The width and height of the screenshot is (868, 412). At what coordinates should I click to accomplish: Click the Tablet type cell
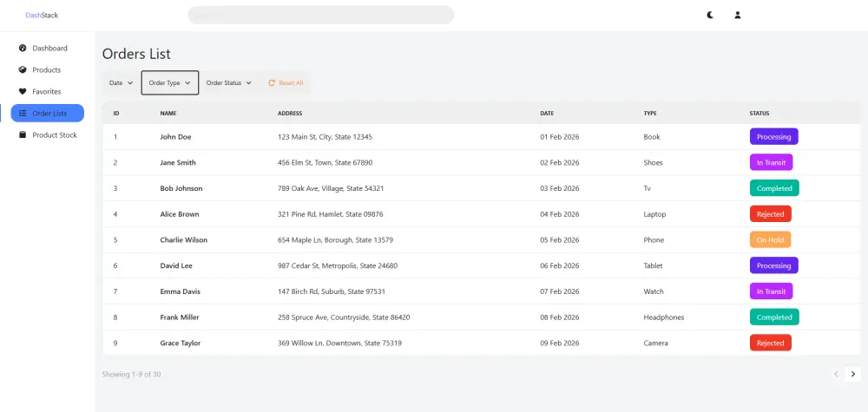coord(653,265)
